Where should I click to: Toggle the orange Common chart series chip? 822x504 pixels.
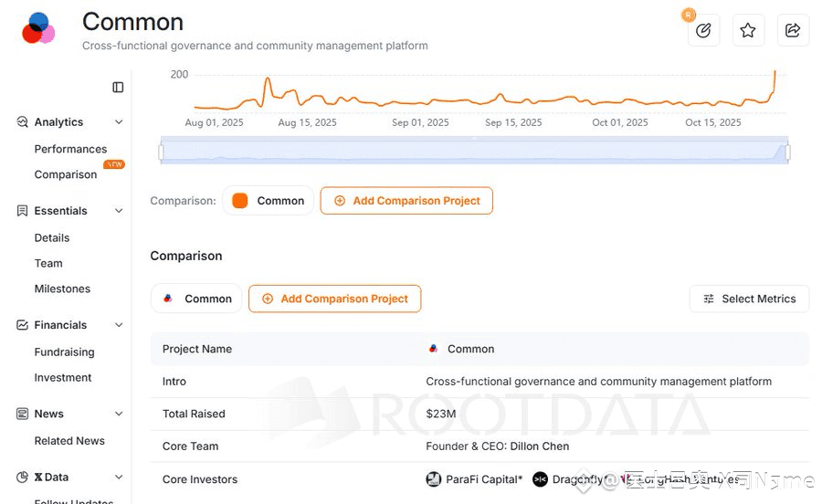[x=268, y=201]
